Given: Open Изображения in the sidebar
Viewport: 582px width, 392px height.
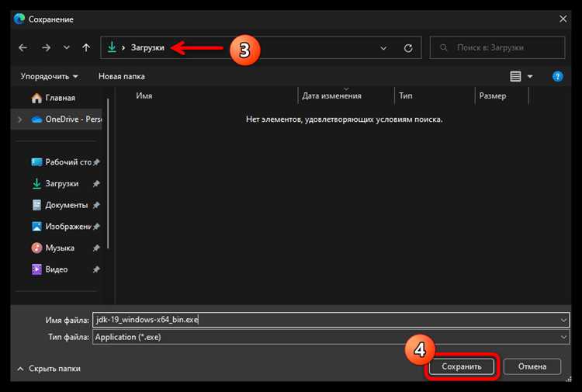Looking at the screenshot, I should point(61,227).
